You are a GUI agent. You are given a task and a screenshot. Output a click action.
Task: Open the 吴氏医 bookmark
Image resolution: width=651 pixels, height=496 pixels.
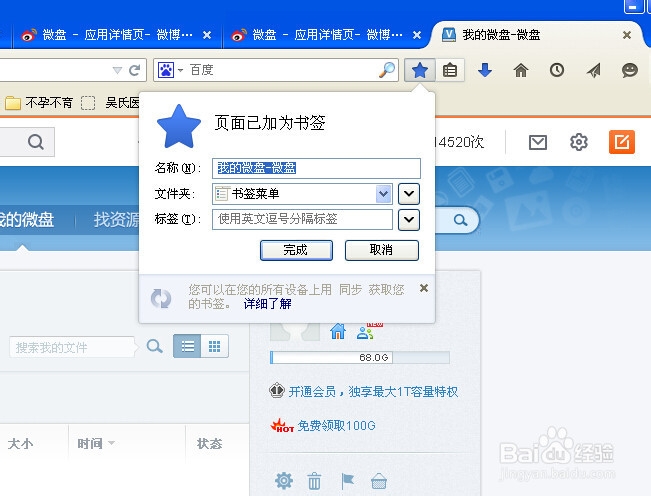tap(112, 103)
